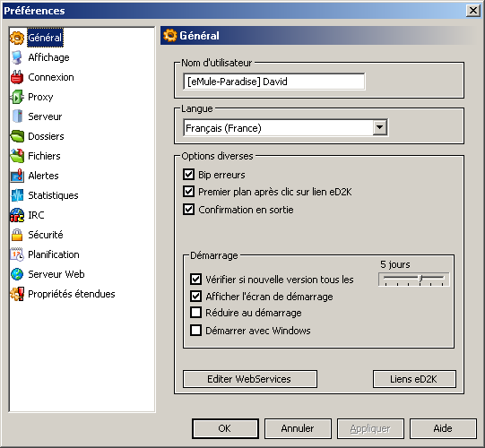Viewport: 485px width, 448px height.
Task: Uncheck Afficher l'écran de démarrage
Action: (195, 297)
